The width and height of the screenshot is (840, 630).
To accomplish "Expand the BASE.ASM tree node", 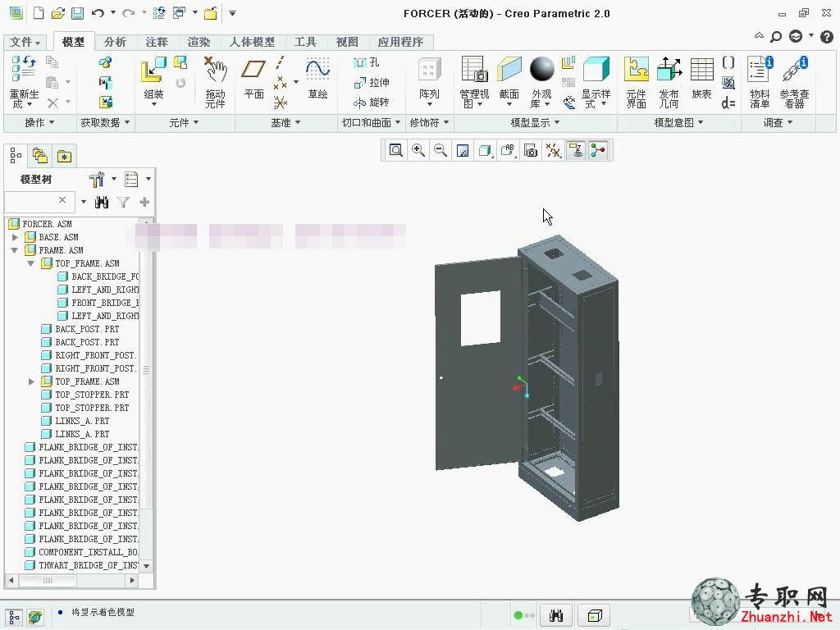I will click(x=15, y=237).
